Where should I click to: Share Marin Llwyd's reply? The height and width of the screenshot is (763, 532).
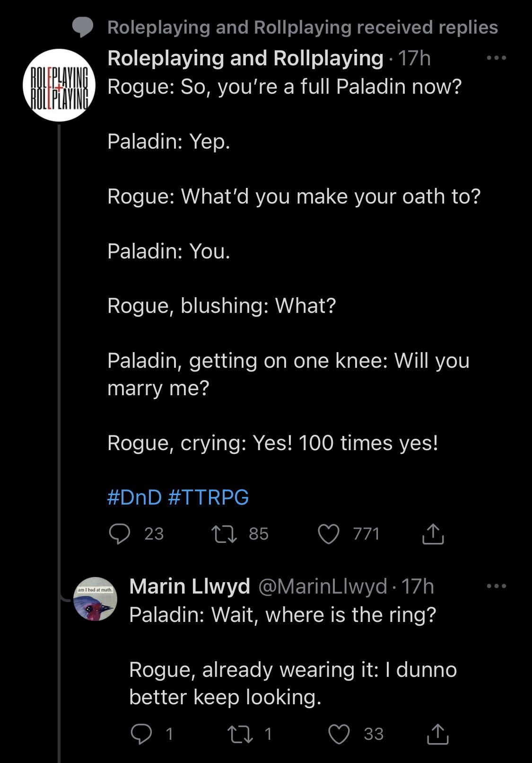pos(437,734)
